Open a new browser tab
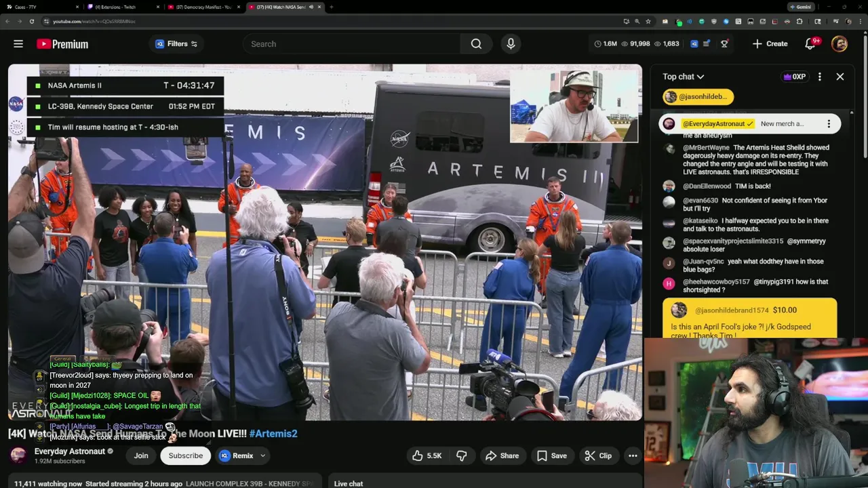Viewport: 868px width, 488px height. pos(331,7)
